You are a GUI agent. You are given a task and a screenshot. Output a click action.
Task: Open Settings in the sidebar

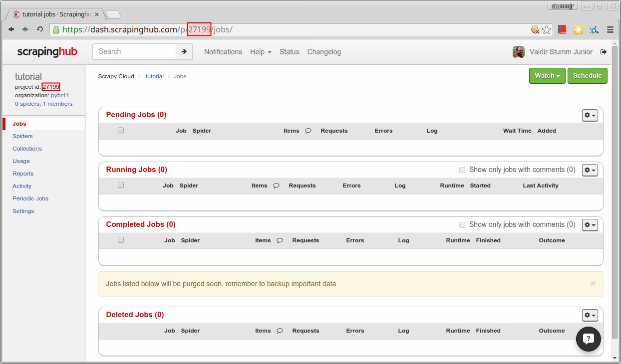[23, 211]
